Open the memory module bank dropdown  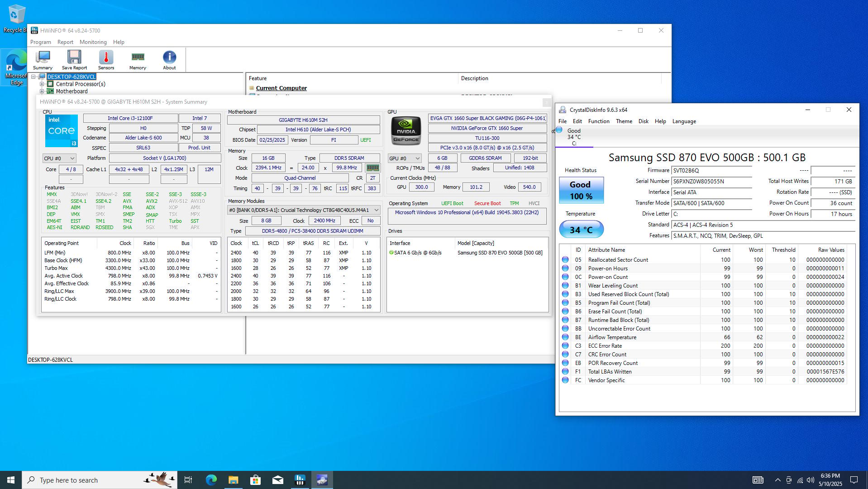[303, 210]
